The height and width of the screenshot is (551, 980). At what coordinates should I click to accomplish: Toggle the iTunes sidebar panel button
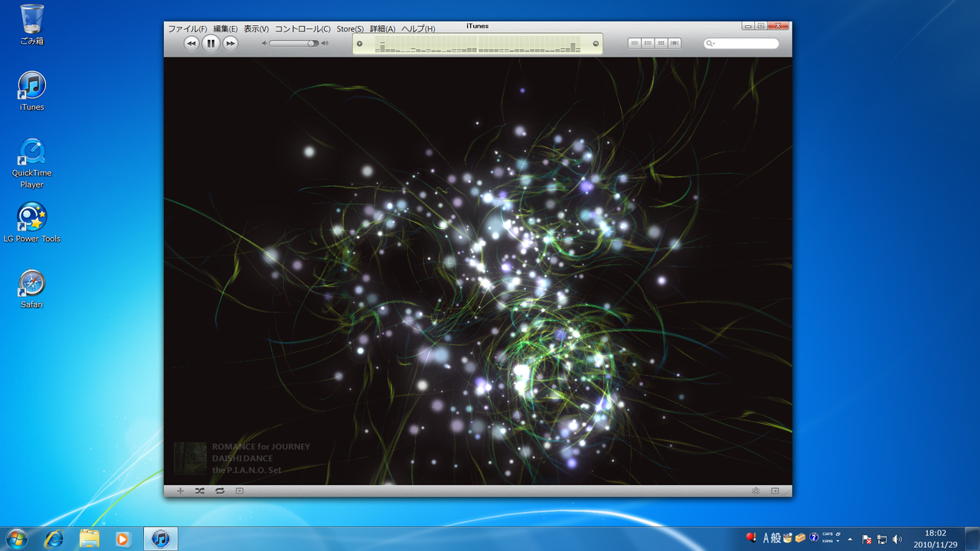(x=775, y=491)
